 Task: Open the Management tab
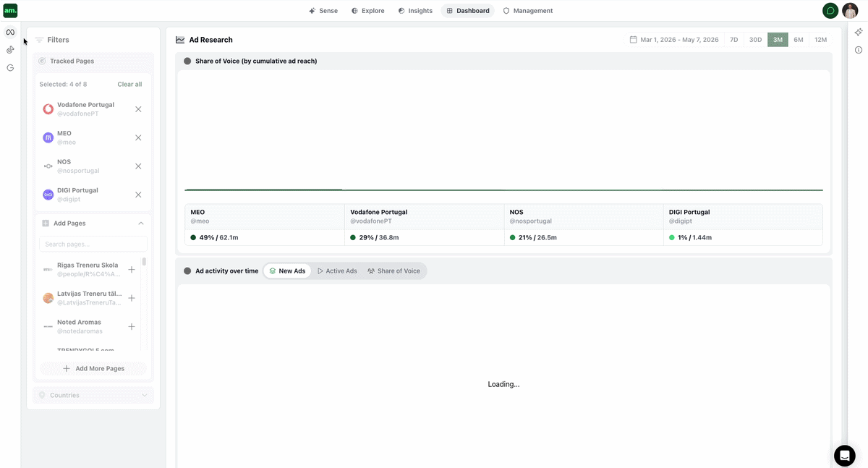point(528,11)
